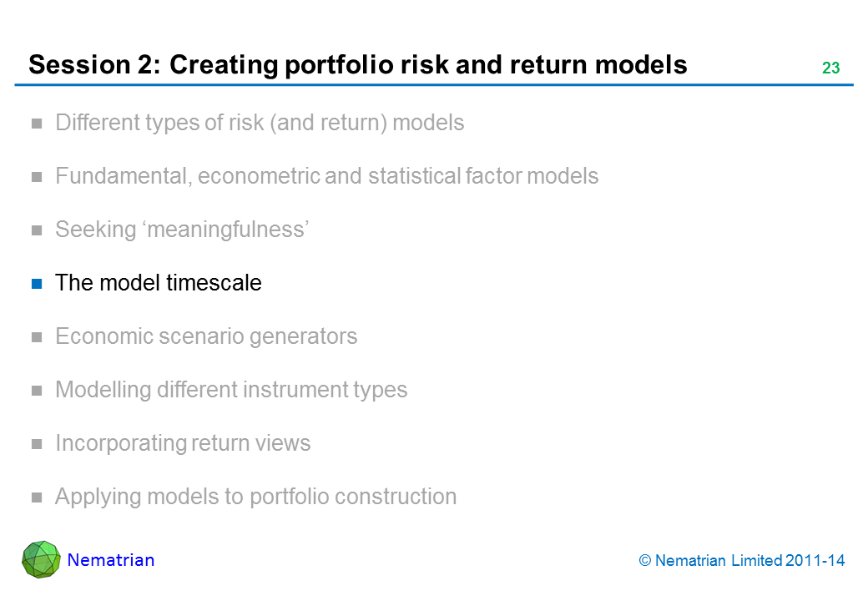Viewport: 868px width, 601px height.
Task: Open the 'Economic scenario generators' topic
Action: coord(206,336)
